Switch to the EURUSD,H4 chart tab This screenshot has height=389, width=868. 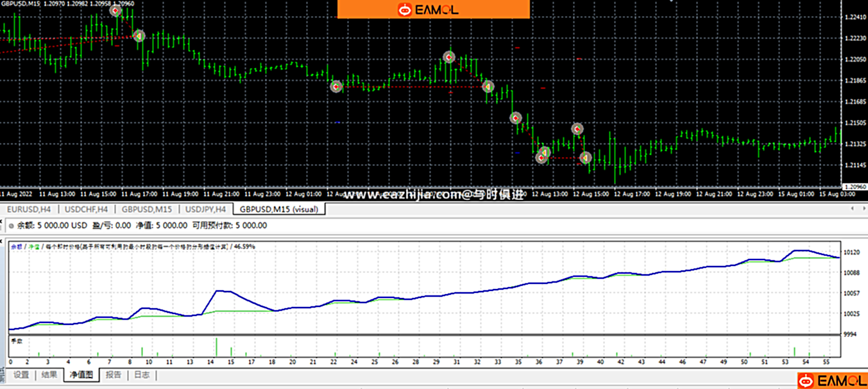[29, 209]
